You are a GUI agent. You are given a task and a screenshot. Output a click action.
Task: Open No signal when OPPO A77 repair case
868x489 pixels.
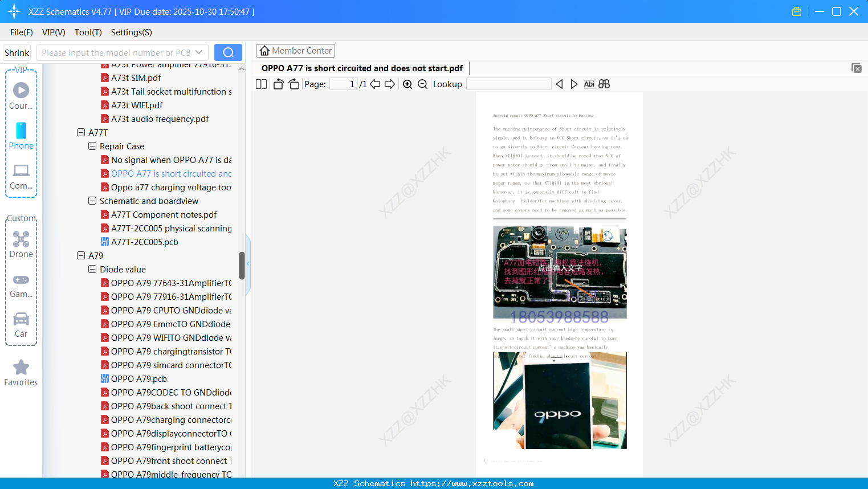166,160
